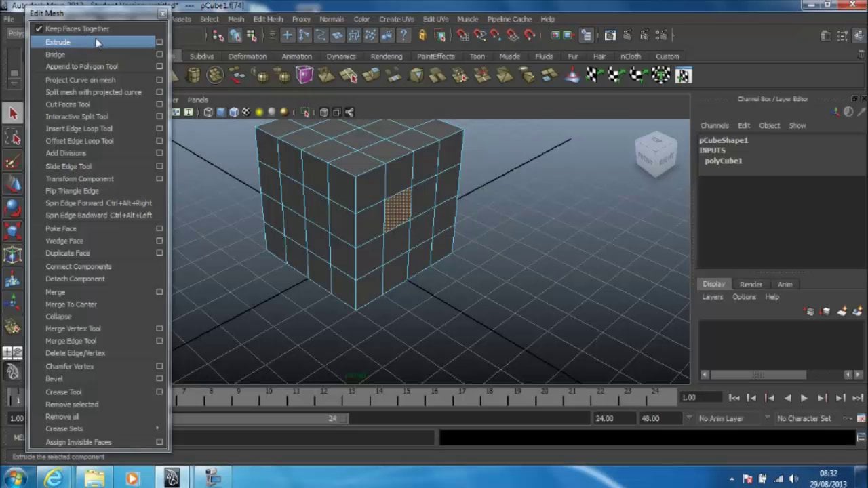This screenshot has width=868, height=488.
Task: Open the Object menu in Channel Box
Action: pyautogui.click(x=769, y=125)
